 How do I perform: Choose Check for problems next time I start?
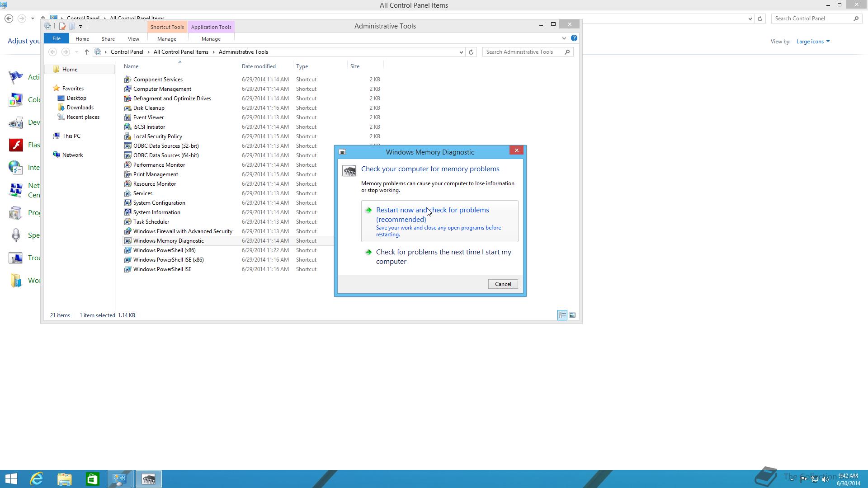pyautogui.click(x=439, y=257)
